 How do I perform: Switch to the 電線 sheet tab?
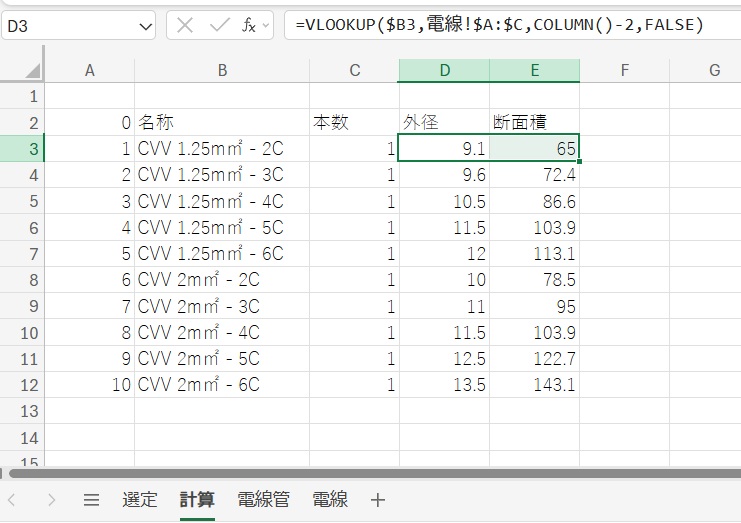click(330, 500)
